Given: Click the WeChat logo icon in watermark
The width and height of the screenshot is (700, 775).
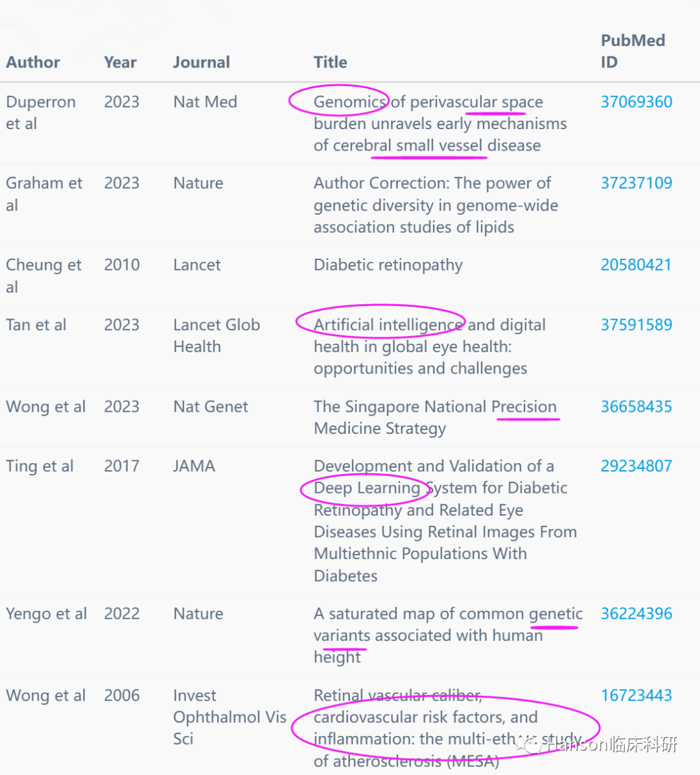Looking at the screenshot, I should (528, 743).
